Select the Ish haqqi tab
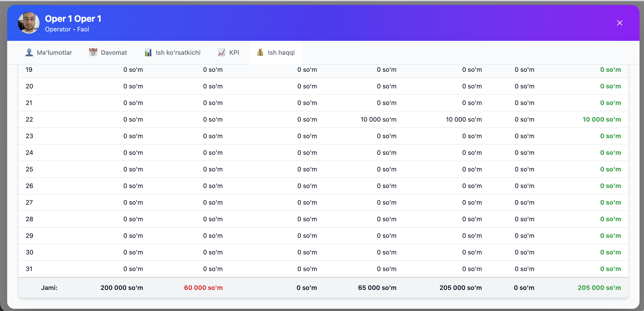Image resolution: width=644 pixels, height=311 pixels. (281, 53)
